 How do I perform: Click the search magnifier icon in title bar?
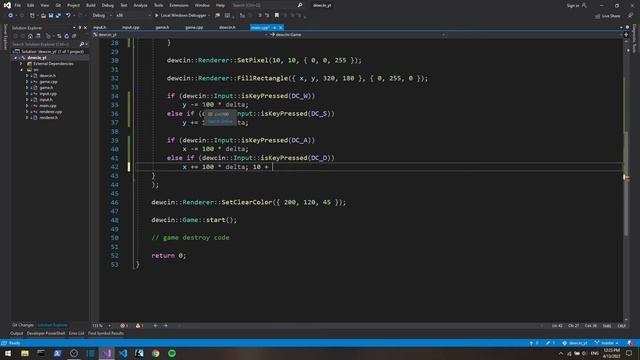[300, 5]
